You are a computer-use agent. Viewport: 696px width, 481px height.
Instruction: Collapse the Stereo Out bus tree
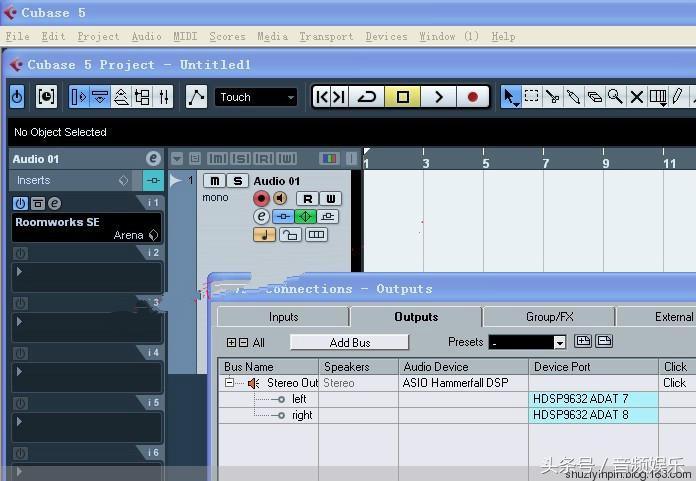pos(229,382)
